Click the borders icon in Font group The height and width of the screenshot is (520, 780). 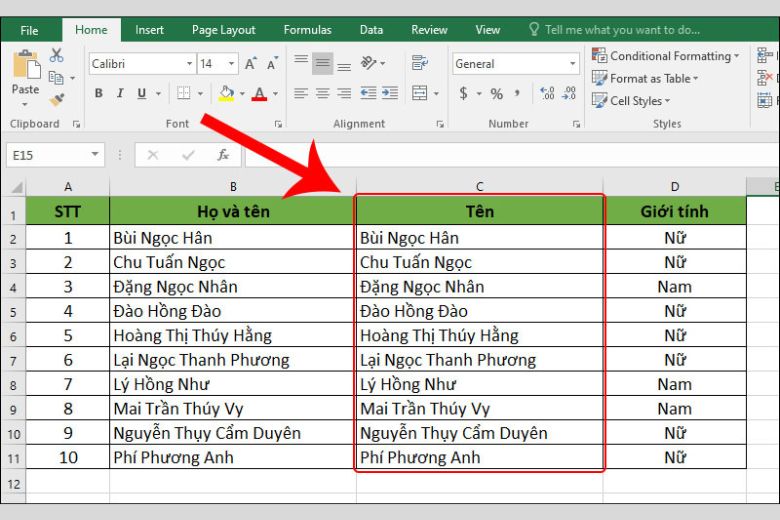[184, 93]
